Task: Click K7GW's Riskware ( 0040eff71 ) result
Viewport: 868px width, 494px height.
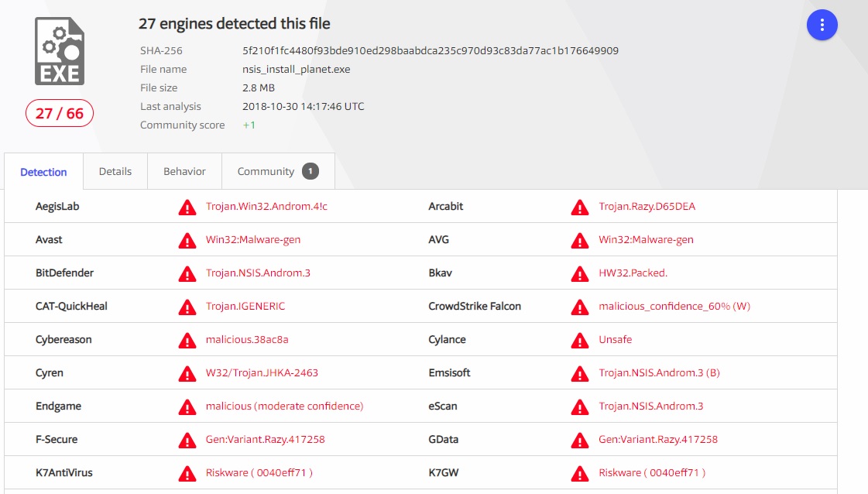Action: pos(652,472)
